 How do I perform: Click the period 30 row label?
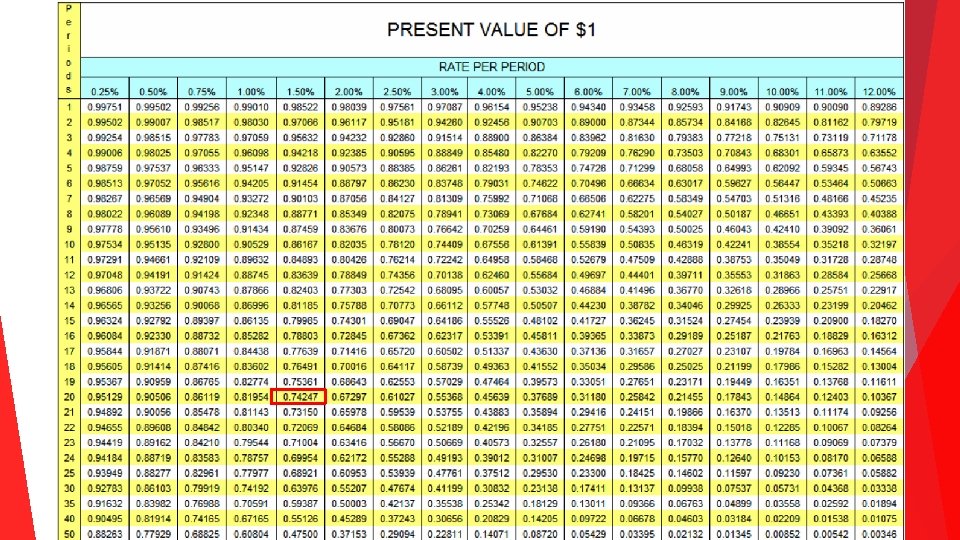point(69,489)
